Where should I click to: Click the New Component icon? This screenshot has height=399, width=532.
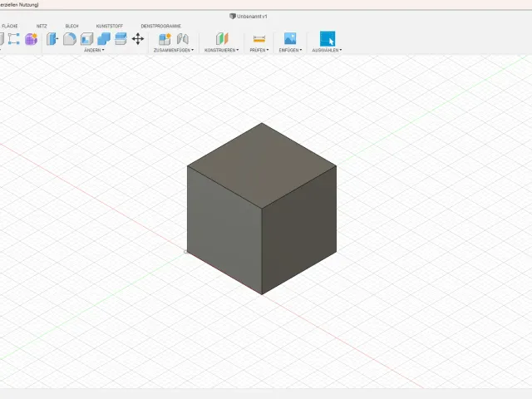point(165,39)
